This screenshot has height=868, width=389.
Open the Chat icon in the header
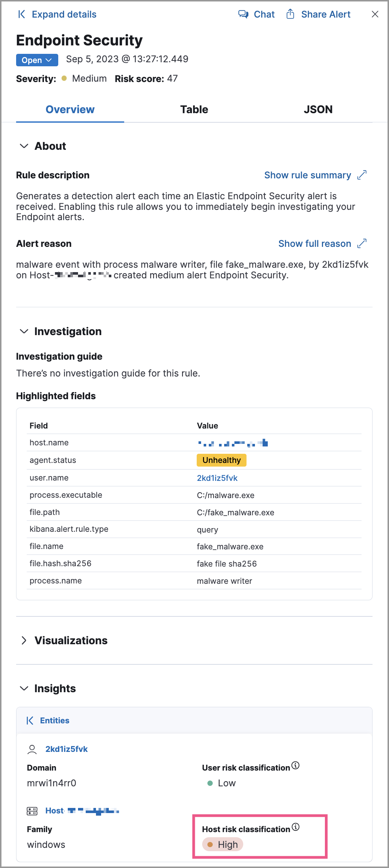click(244, 14)
